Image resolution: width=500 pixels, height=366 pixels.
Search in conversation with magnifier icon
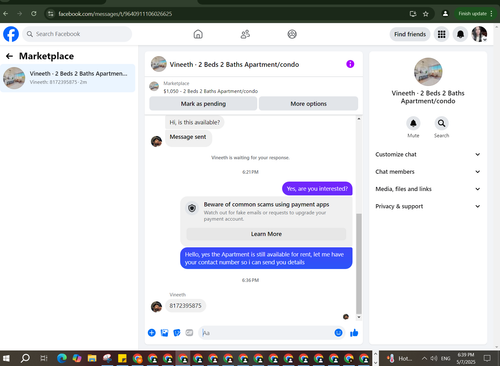441,123
